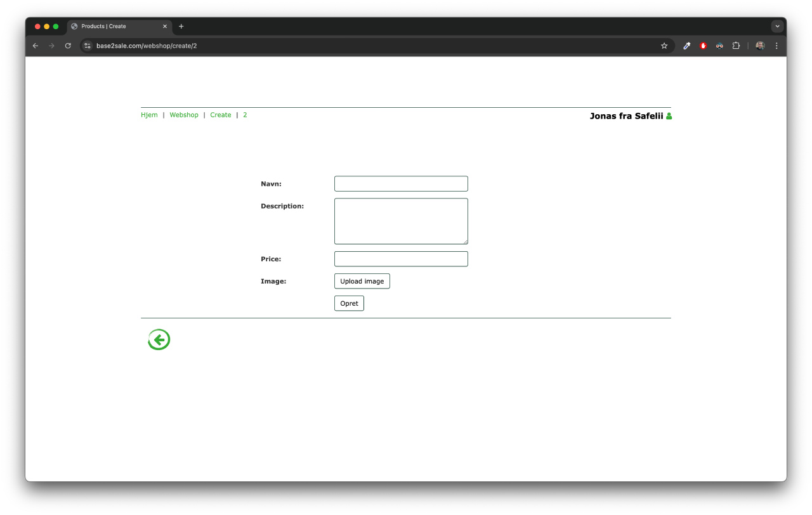Image resolution: width=812 pixels, height=515 pixels.
Task: Reload the page
Action: (x=68, y=46)
